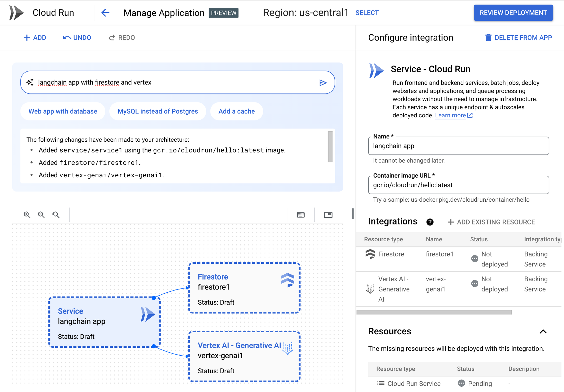Click the Service - Cloud Run panel icon

[x=376, y=70]
